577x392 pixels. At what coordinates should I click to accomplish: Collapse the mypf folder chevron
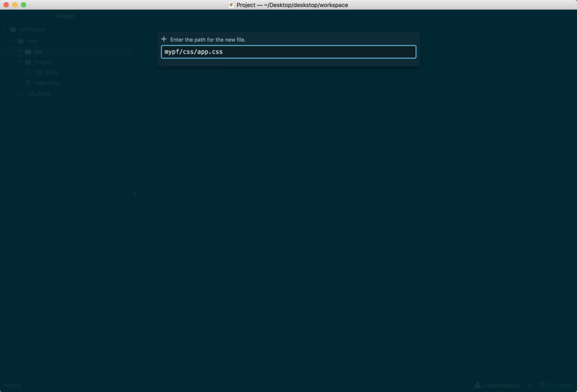pos(12,41)
